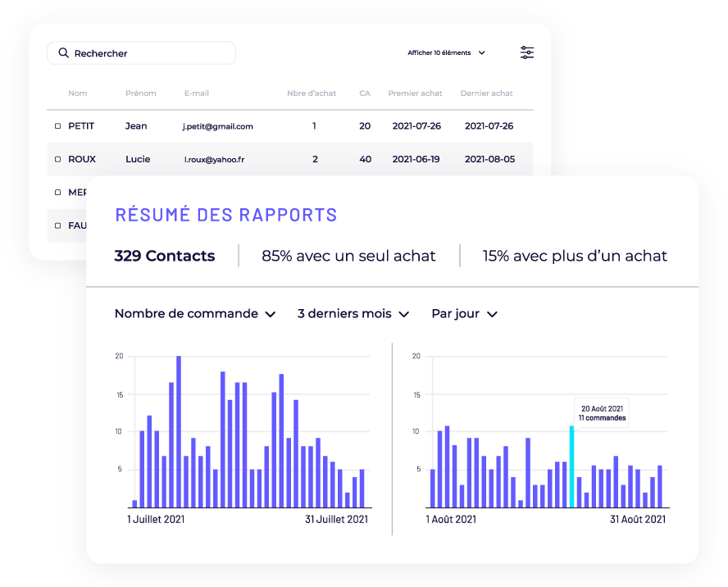Click the 1 Juillet 2021 axis label
Screen dimensions: 728x587
coord(156,520)
